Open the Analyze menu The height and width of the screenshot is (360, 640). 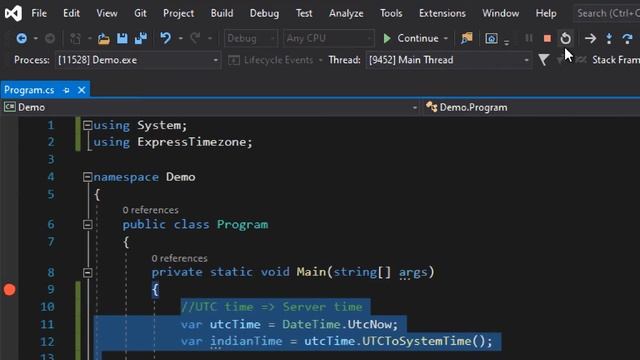pos(346,13)
